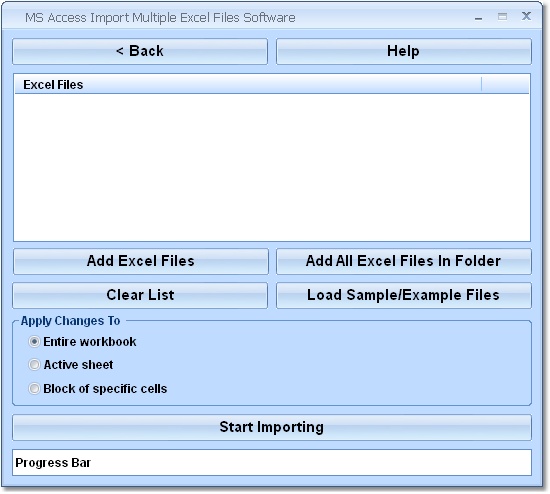Click the window title bar text

point(160,18)
